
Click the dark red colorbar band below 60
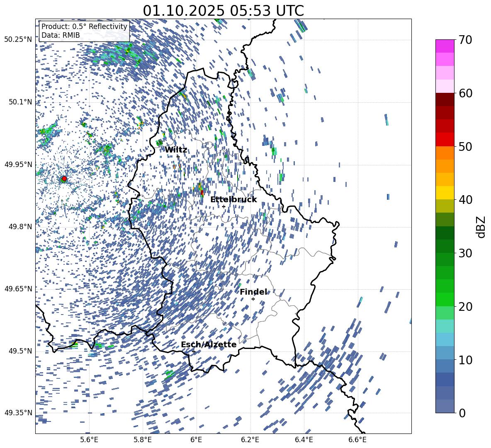pos(445,99)
